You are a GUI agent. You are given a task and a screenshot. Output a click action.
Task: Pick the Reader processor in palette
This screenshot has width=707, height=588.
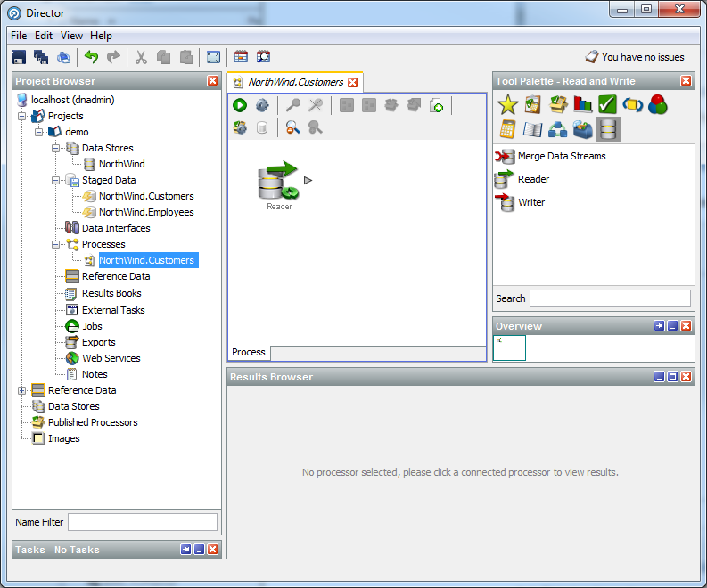522,179
